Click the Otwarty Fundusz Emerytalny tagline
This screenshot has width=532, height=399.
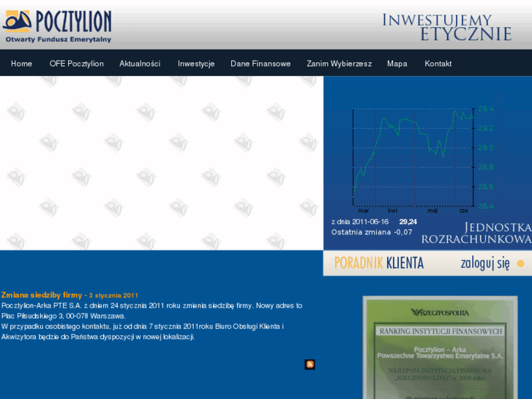[x=59, y=40]
